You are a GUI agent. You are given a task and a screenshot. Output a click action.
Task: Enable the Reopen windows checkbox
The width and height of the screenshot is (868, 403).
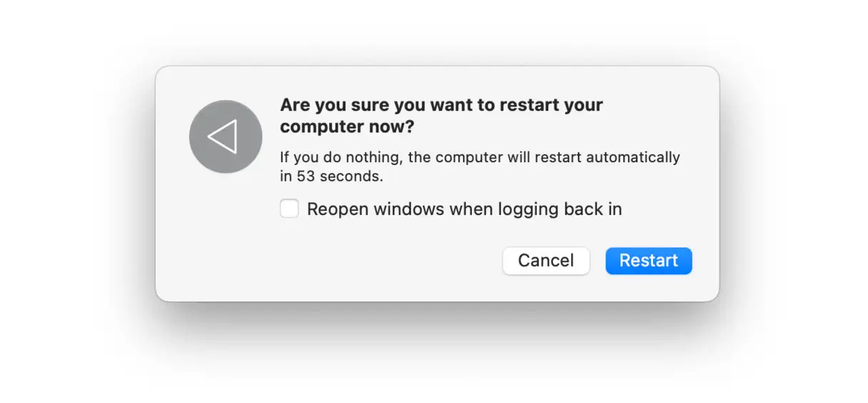(289, 209)
